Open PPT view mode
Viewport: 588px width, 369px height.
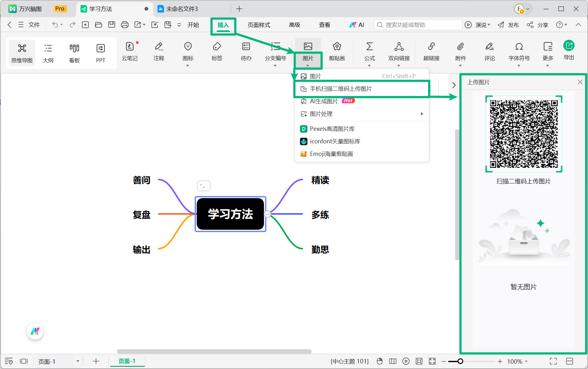pyautogui.click(x=101, y=53)
